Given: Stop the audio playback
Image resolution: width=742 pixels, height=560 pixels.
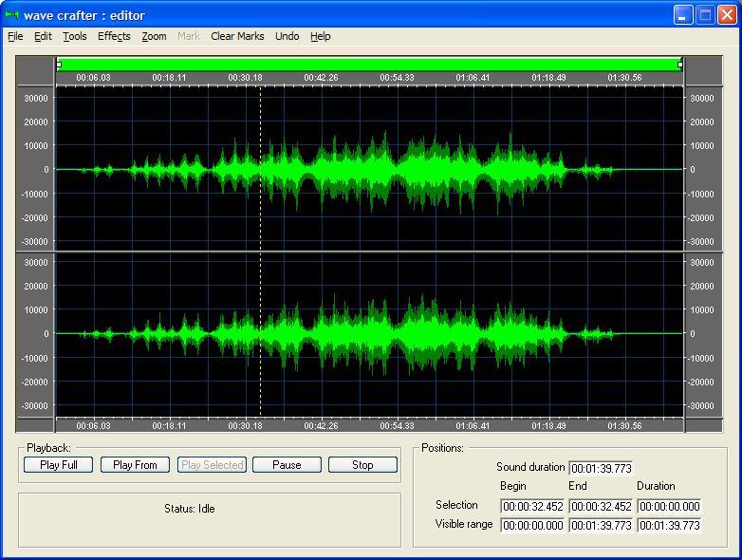Looking at the screenshot, I should pyautogui.click(x=362, y=465).
